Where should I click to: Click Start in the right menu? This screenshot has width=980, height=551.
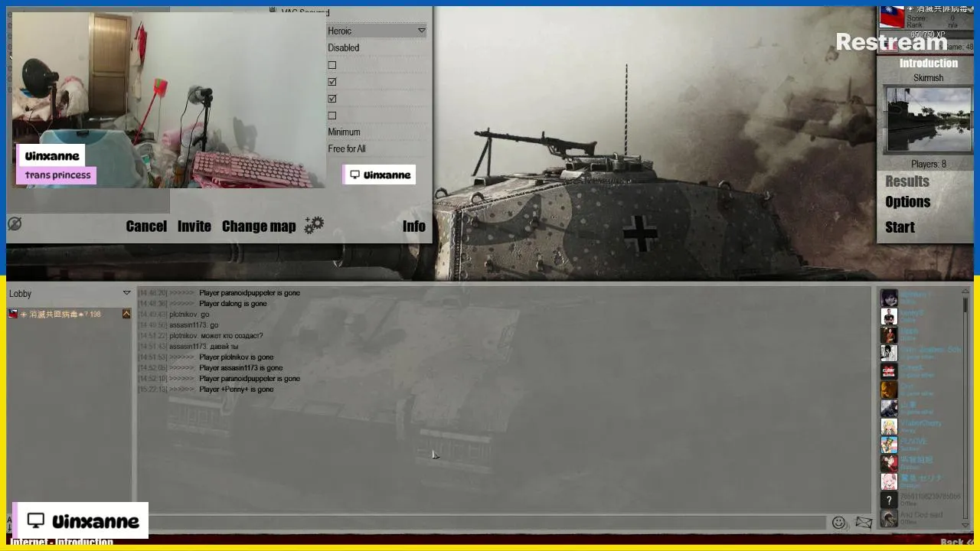(x=900, y=227)
